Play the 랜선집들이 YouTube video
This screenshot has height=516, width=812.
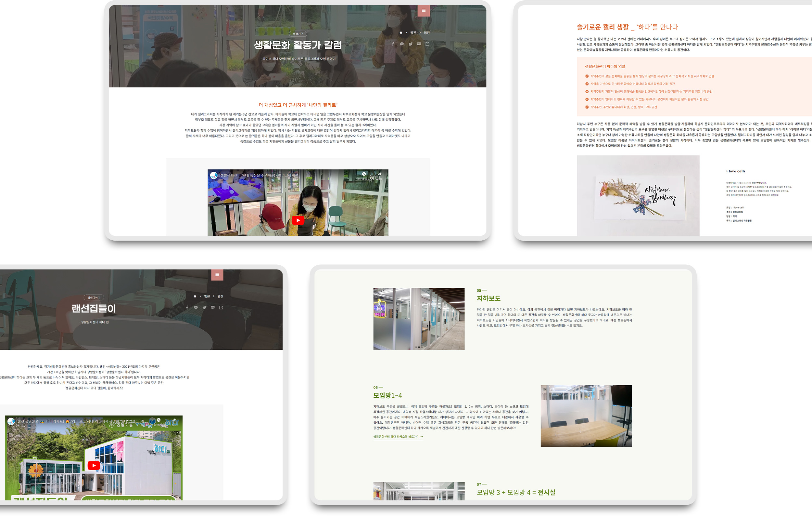(x=94, y=465)
